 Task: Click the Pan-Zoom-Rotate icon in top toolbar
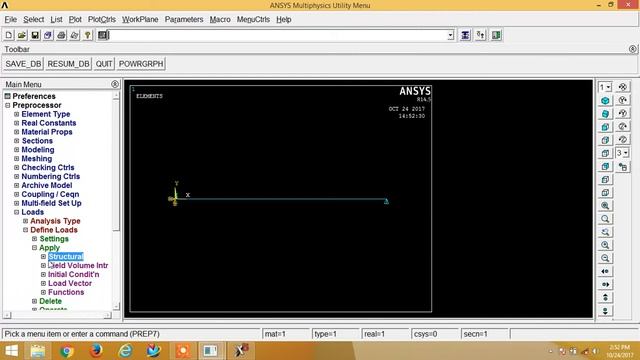click(x=48, y=35)
